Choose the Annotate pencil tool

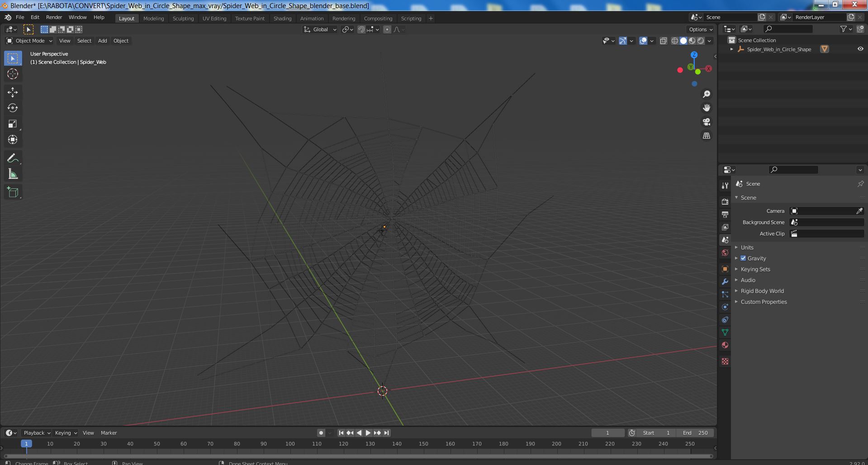click(13, 158)
